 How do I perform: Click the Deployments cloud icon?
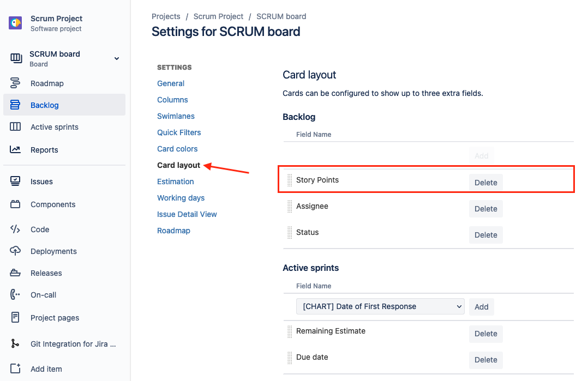point(15,251)
